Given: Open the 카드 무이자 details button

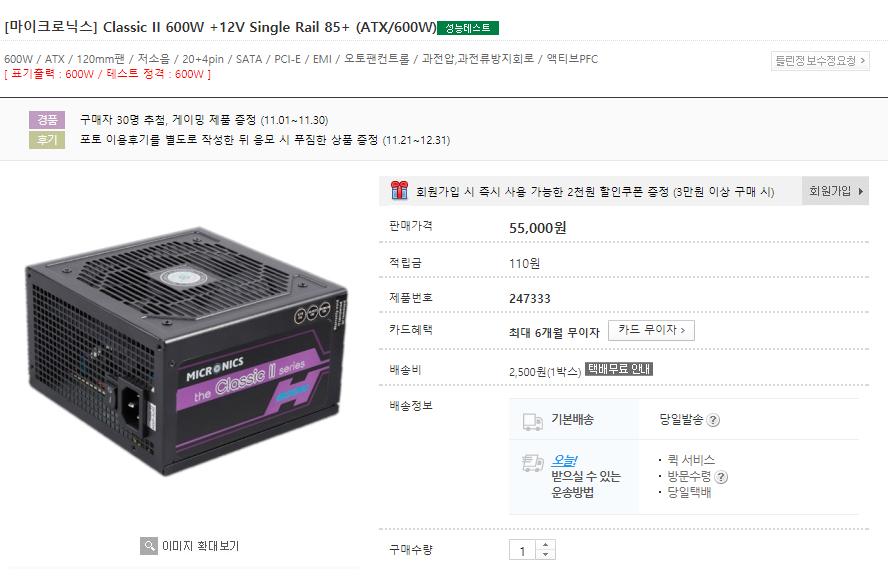Looking at the screenshot, I should pos(651,330).
